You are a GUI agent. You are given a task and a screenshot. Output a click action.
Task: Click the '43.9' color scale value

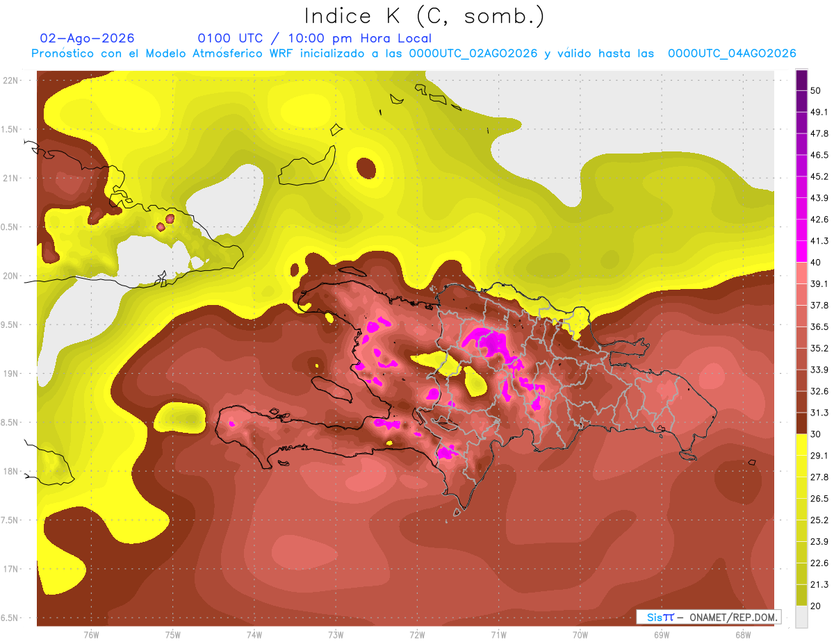(819, 198)
